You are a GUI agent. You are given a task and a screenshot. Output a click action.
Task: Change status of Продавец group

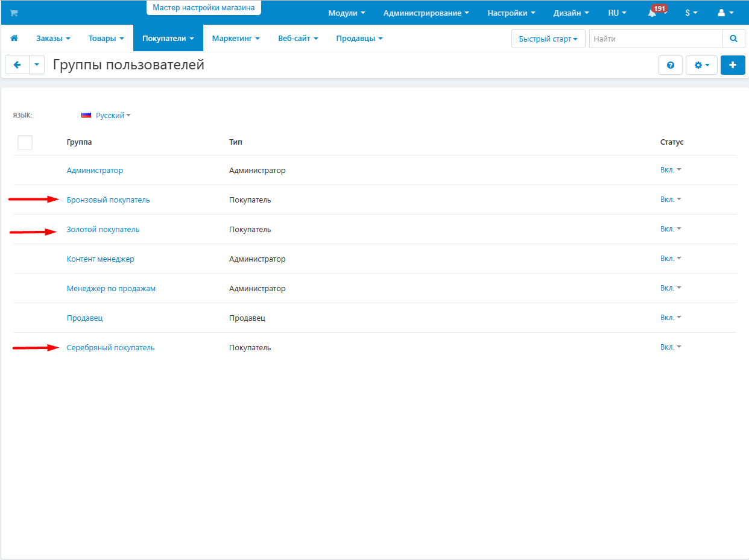[x=671, y=318]
